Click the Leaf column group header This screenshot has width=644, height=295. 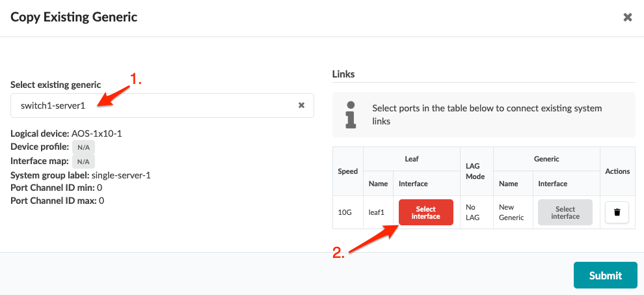point(411,159)
